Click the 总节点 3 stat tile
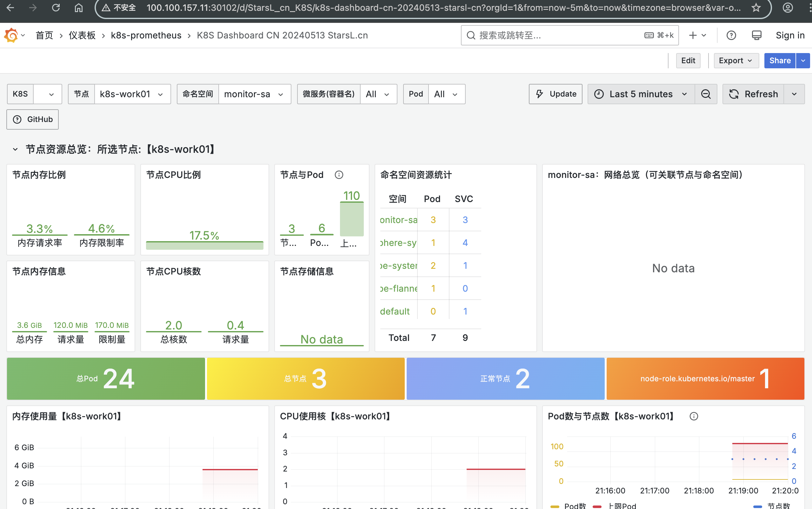 [306, 378]
